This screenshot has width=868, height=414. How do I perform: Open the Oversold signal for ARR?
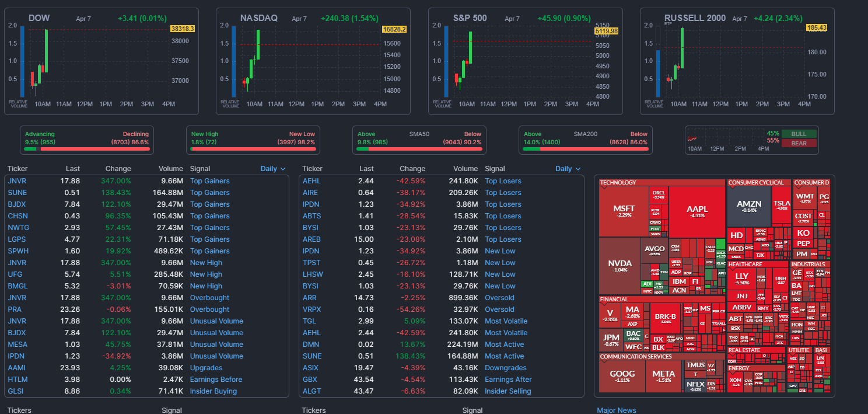click(x=500, y=298)
